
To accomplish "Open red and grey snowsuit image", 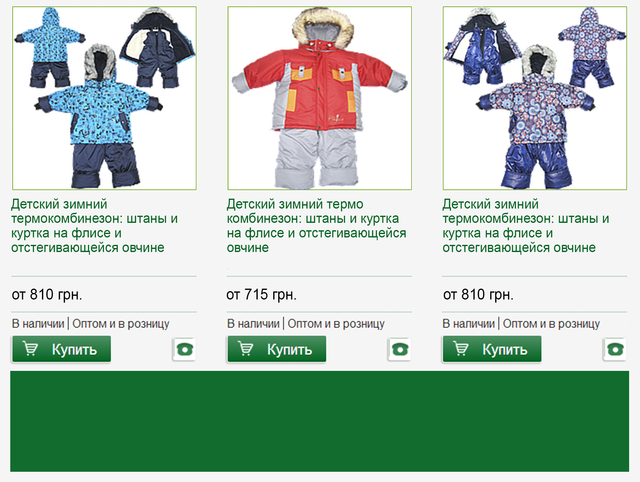I will [320, 98].
